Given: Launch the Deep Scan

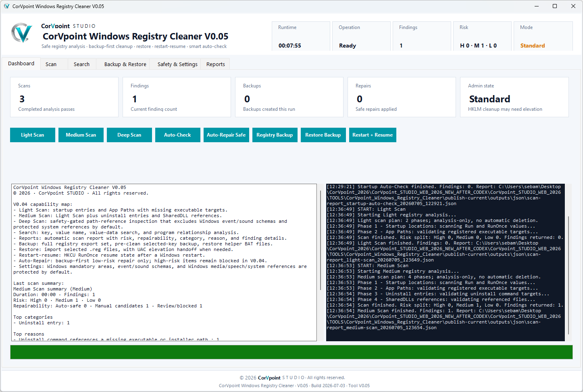Looking at the screenshot, I should click(x=129, y=135).
